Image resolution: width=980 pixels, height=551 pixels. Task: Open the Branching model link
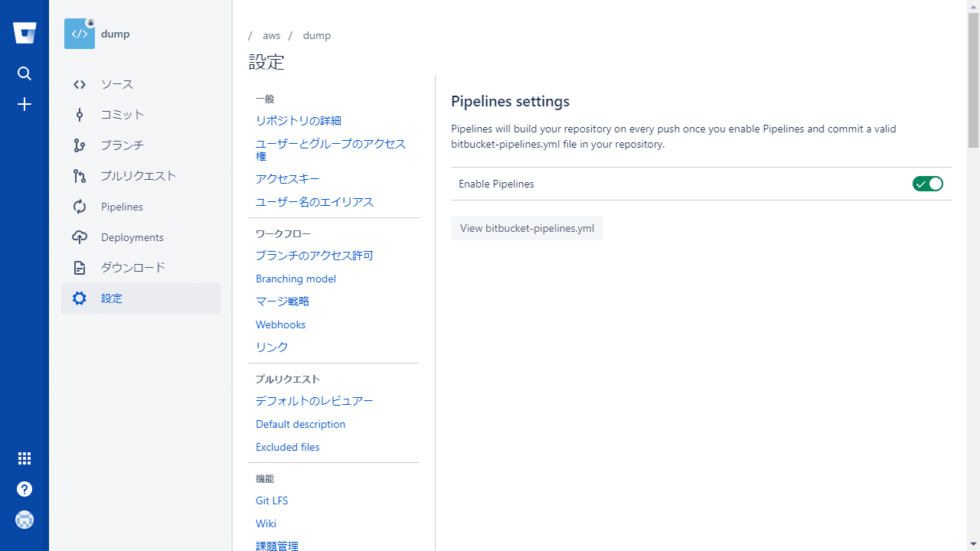(296, 279)
